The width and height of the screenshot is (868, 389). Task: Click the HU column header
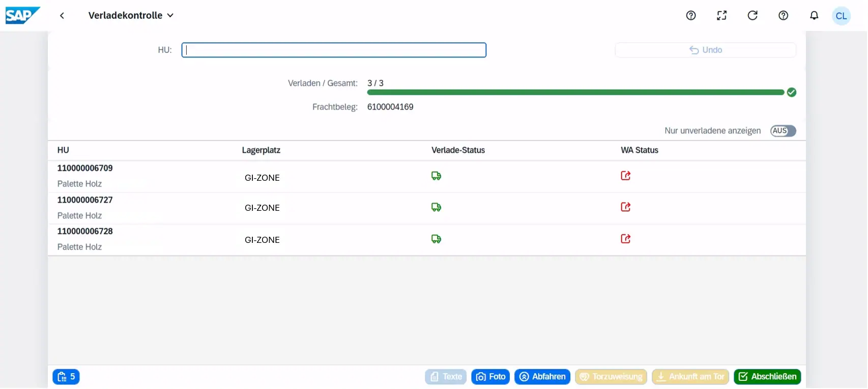(x=63, y=150)
